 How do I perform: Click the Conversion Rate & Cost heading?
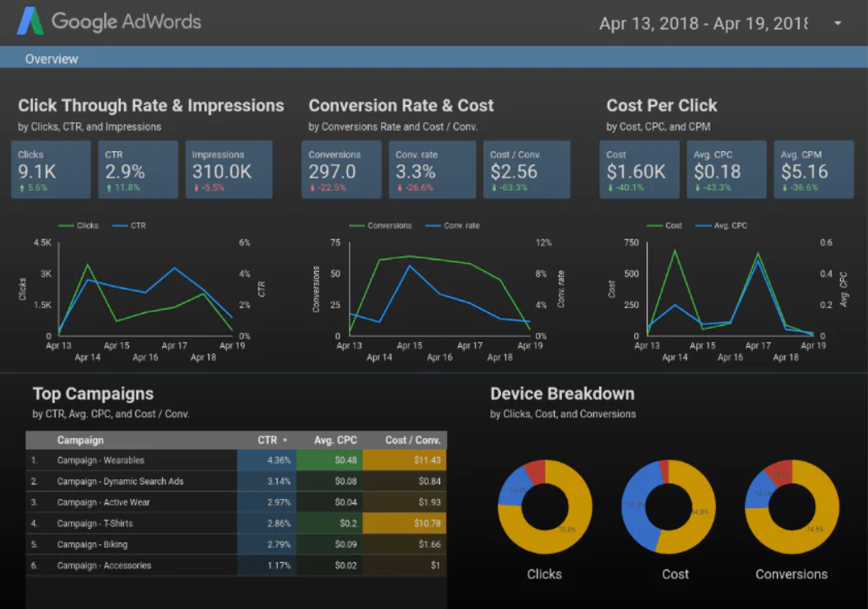401,106
